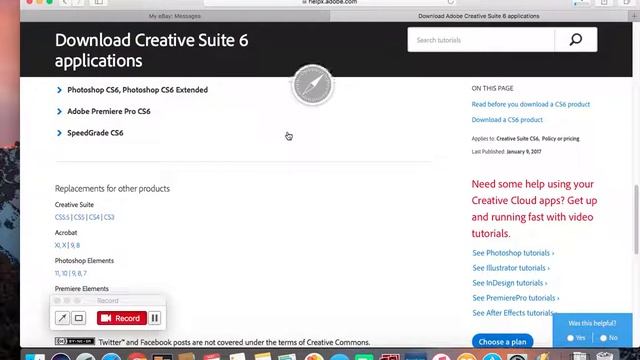640x360 pixels.
Task: Click the page vertical scrollbar
Action: (x=636, y=220)
